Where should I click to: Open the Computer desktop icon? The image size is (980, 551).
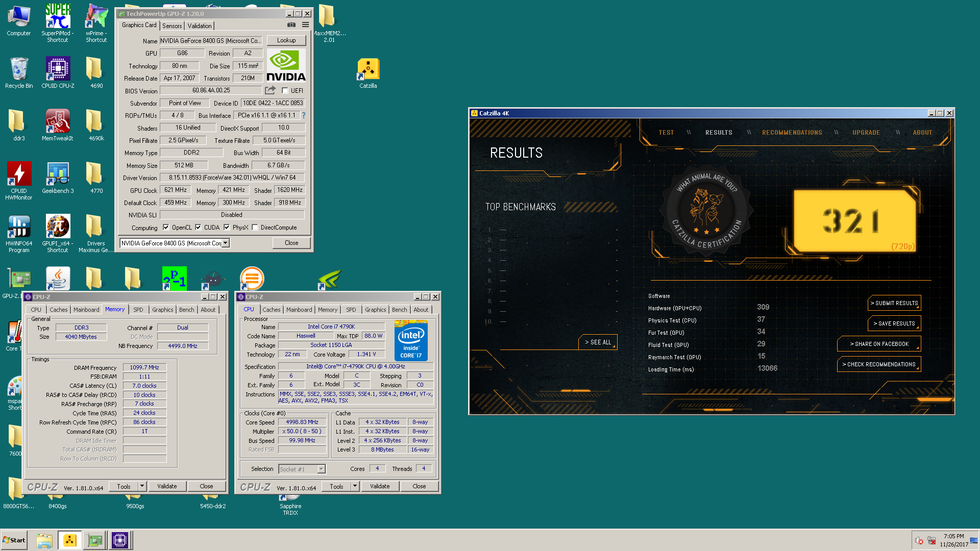click(x=19, y=20)
